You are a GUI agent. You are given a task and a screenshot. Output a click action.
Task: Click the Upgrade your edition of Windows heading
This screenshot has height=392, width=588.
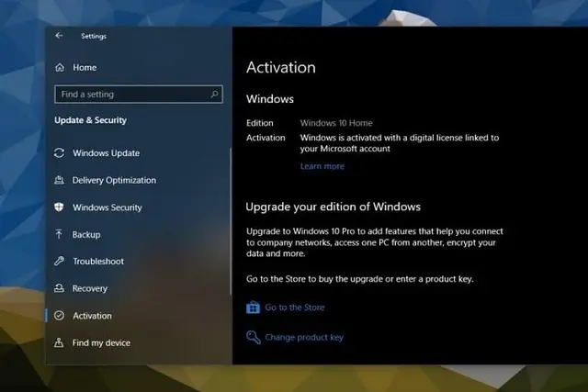click(x=333, y=207)
